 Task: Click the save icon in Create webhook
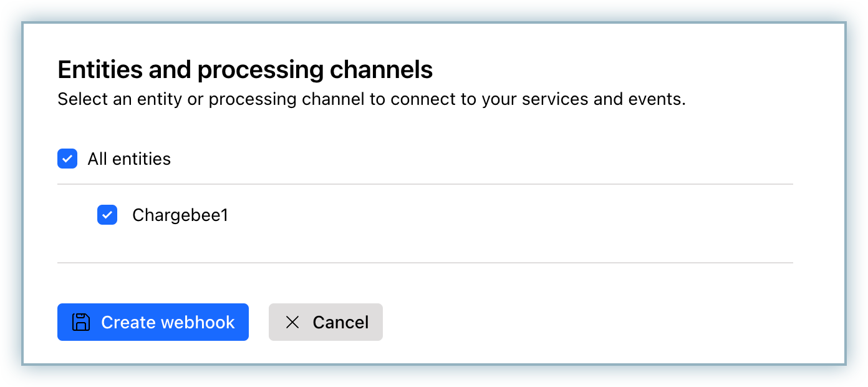(x=81, y=322)
